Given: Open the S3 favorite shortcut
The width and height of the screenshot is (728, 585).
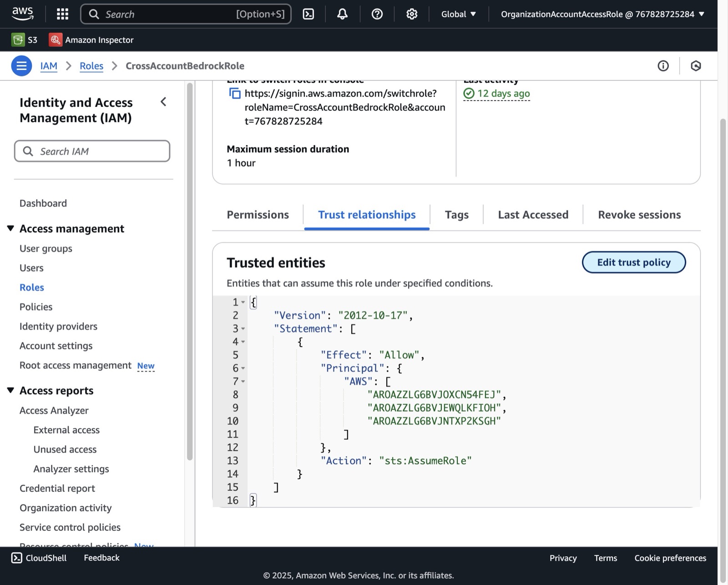Looking at the screenshot, I should 25,40.
